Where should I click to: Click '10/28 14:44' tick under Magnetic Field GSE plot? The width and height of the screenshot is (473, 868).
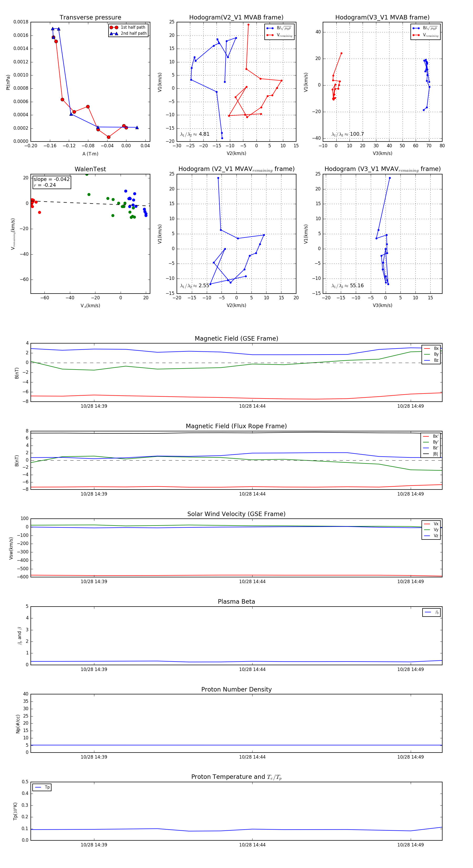point(252,406)
